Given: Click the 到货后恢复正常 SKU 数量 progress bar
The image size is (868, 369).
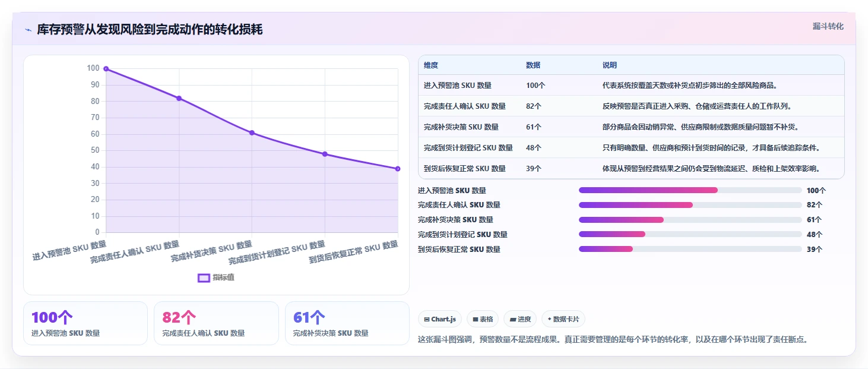Looking at the screenshot, I should [x=690, y=249].
